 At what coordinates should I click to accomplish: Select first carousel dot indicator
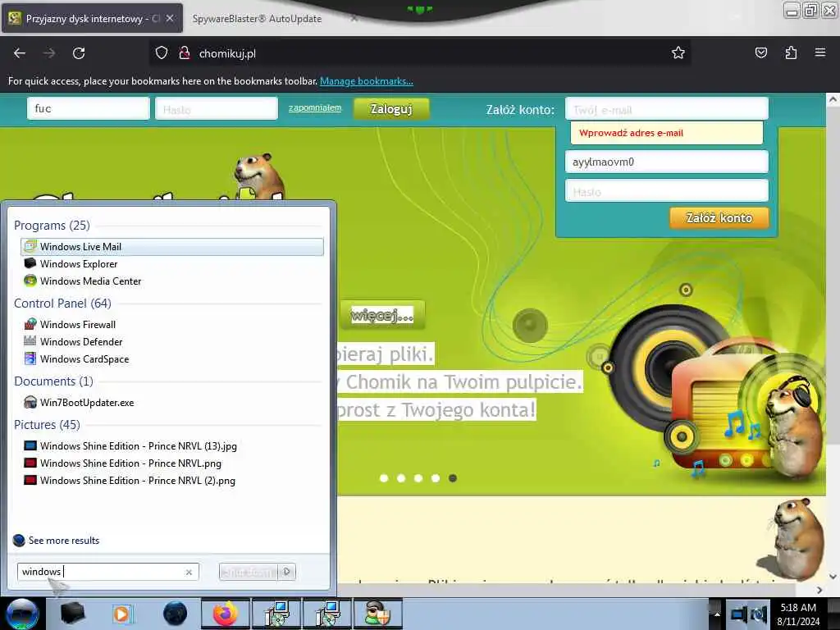click(x=384, y=478)
